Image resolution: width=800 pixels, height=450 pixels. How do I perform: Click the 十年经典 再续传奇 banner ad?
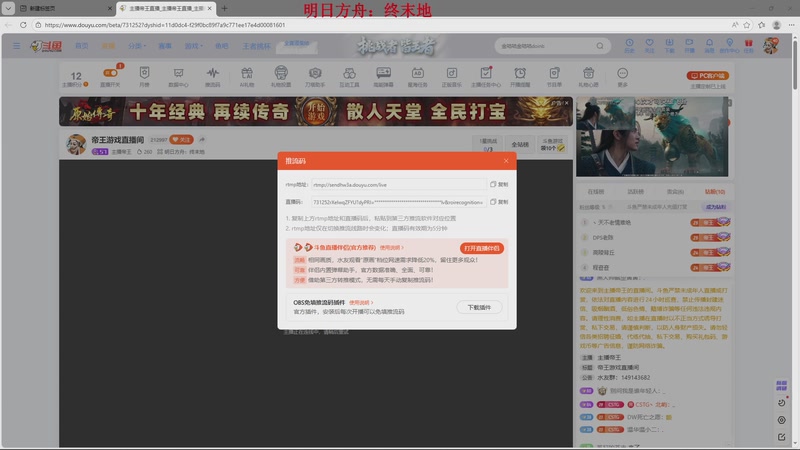tap(316, 111)
